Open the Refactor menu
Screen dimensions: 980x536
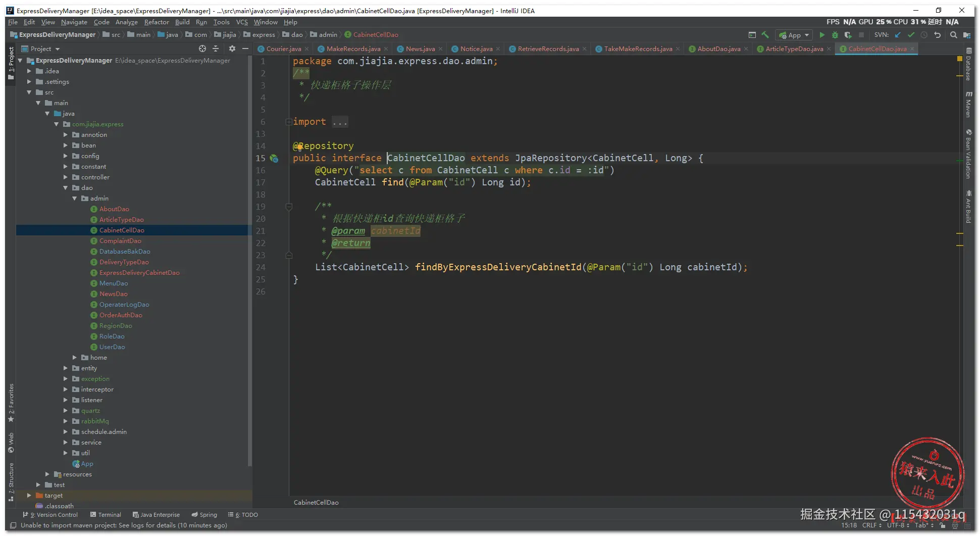(x=157, y=22)
